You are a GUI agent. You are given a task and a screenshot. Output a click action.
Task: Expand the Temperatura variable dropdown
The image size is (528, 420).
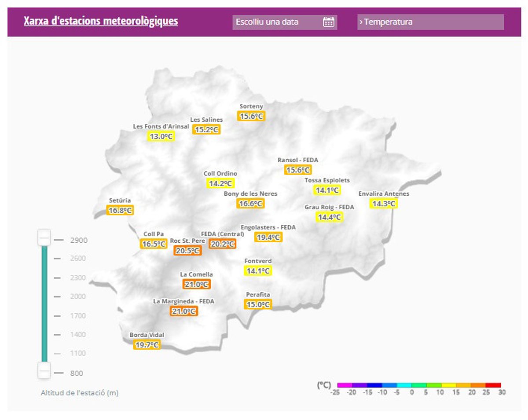pyautogui.click(x=430, y=22)
